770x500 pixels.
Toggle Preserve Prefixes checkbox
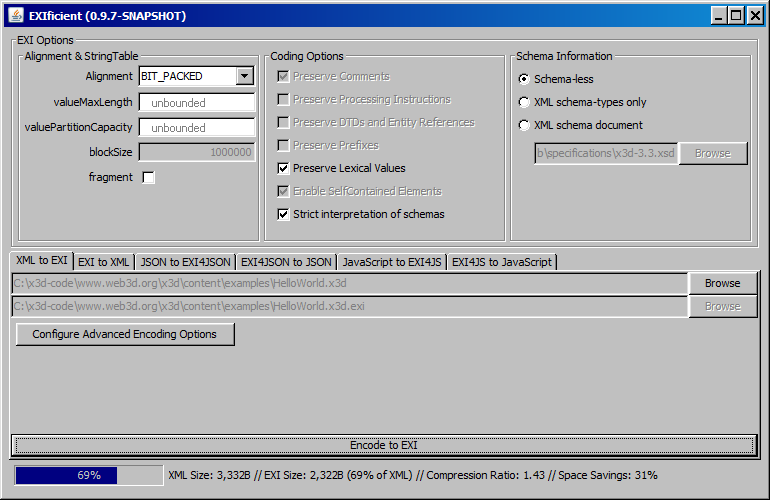(x=283, y=145)
